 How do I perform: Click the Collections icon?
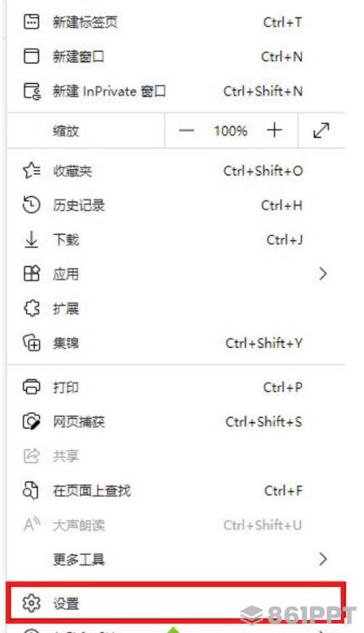point(31,343)
